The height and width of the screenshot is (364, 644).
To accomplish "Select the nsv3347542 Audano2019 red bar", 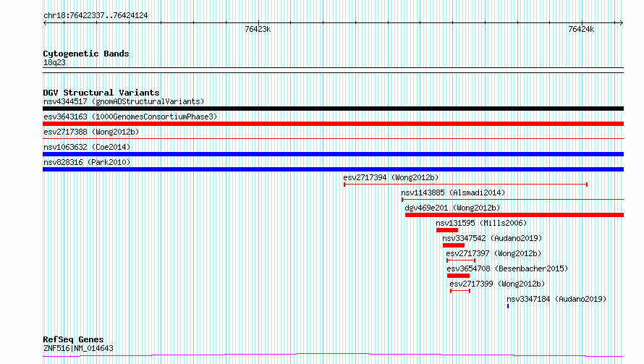I will pos(454,245).
